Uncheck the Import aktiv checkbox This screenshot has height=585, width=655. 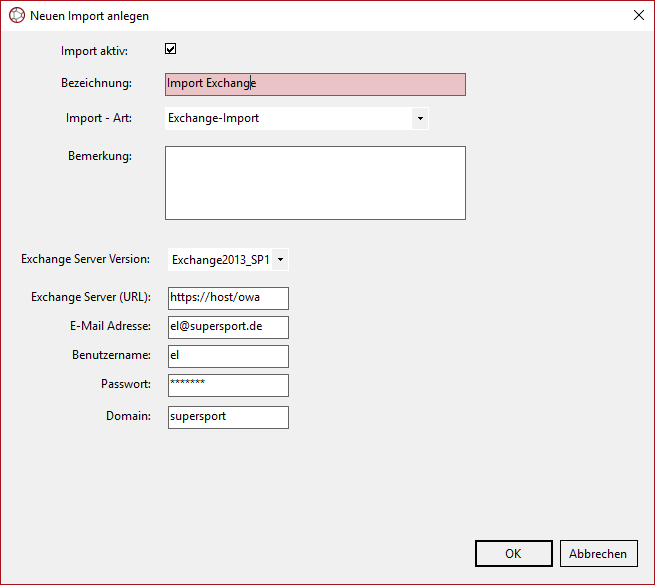point(171,49)
